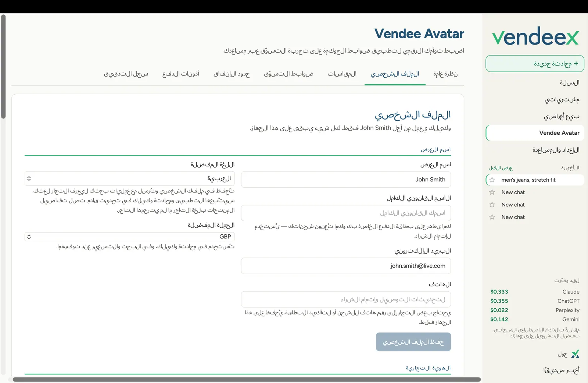This screenshot has height=383, width=588.
Task: Click the Vendee Avatar page heading
Action: pos(419,33)
